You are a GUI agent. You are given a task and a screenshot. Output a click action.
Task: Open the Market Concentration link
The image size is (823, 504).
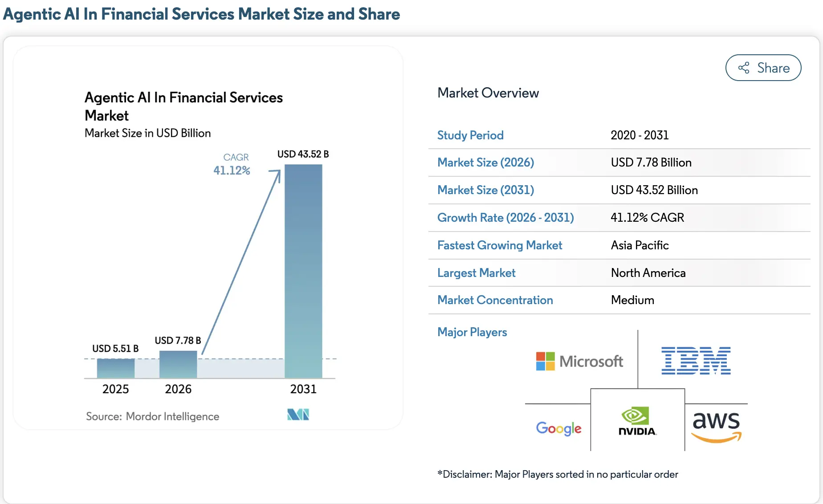pos(495,300)
